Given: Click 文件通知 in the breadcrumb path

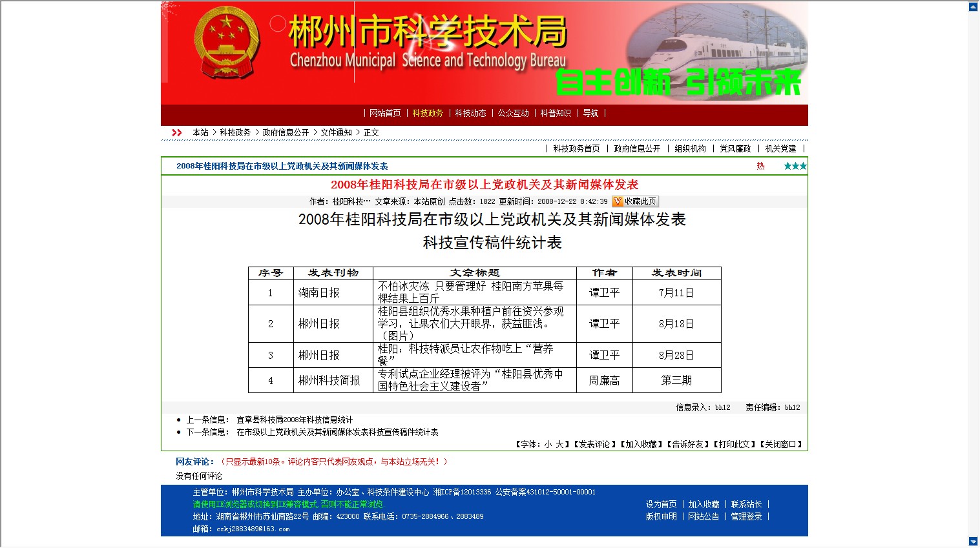Looking at the screenshot, I should point(336,132).
